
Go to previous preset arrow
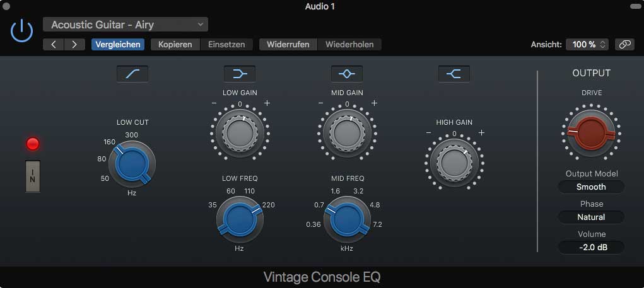click(54, 45)
